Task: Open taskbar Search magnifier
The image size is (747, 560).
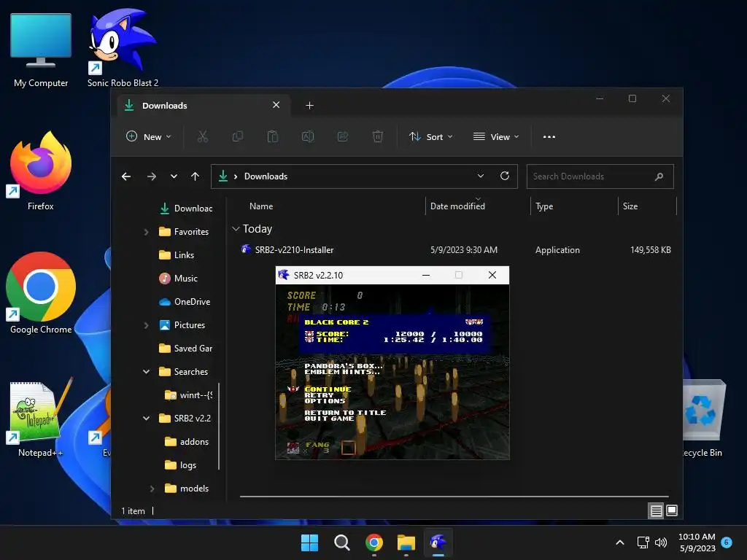Action: pos(341,542)
